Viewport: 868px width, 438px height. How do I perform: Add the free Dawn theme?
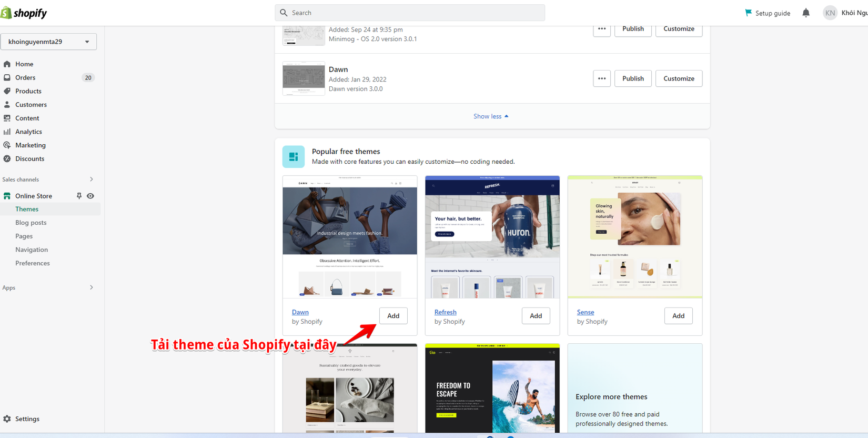(x=393, y=316)
